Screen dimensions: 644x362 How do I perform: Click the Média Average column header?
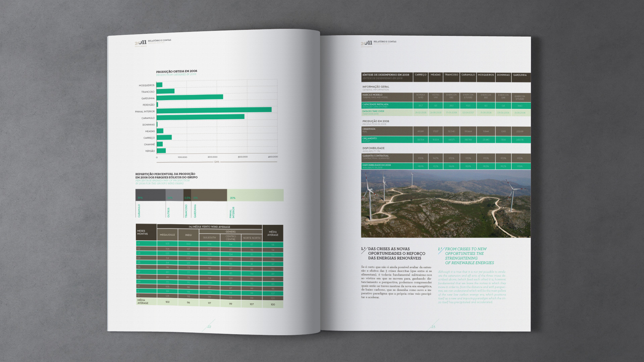coord(273,233)
